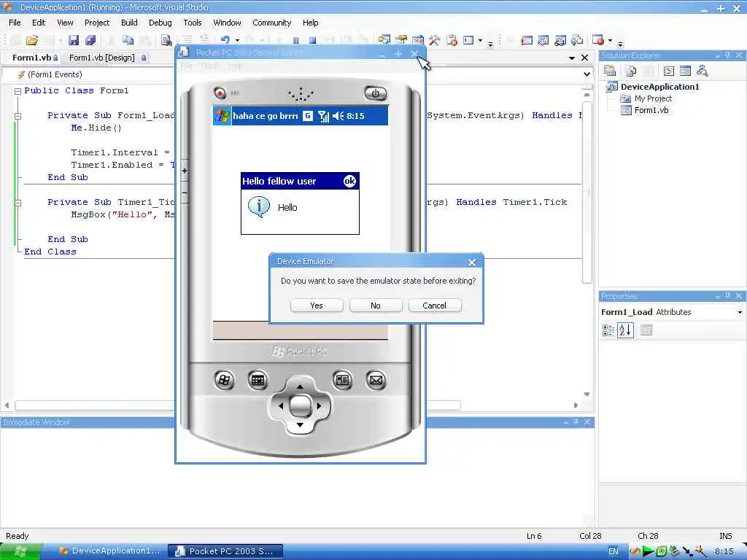Open the File menu
Screen dimensions: 747x560
[15, 23]
